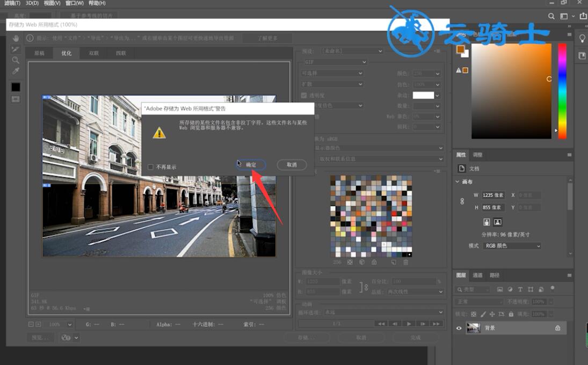Click the image width W field in Save for Web
The width and height of the screenshot is (588, 365).
click(323, 281)
